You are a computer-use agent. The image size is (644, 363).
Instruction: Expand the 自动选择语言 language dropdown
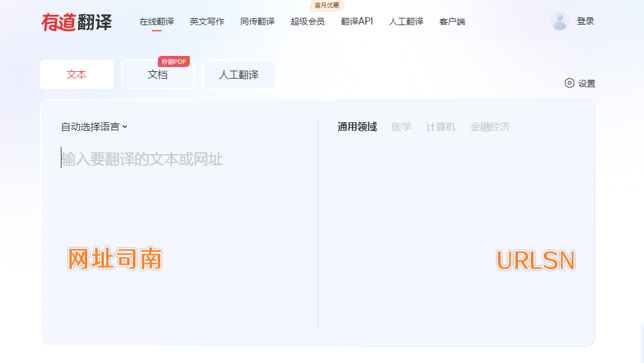[x=93, y=127]
